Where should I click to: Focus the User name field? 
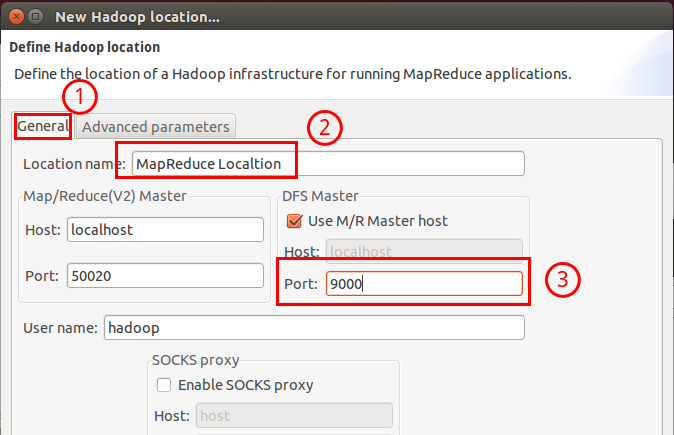(313, 328)
